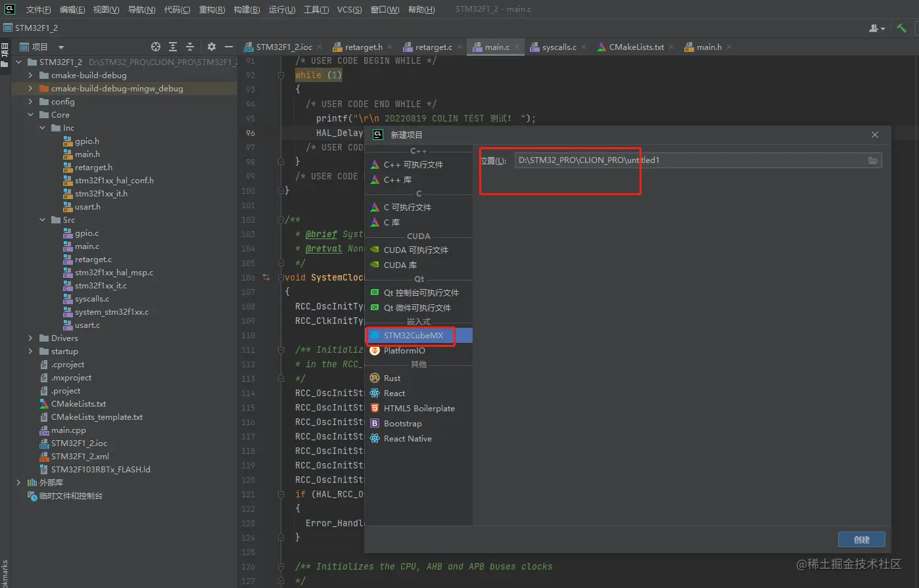Screen dimensions: 919x588
Task: Select C 可执行文件 project type
Action: [x=419, y=207]
